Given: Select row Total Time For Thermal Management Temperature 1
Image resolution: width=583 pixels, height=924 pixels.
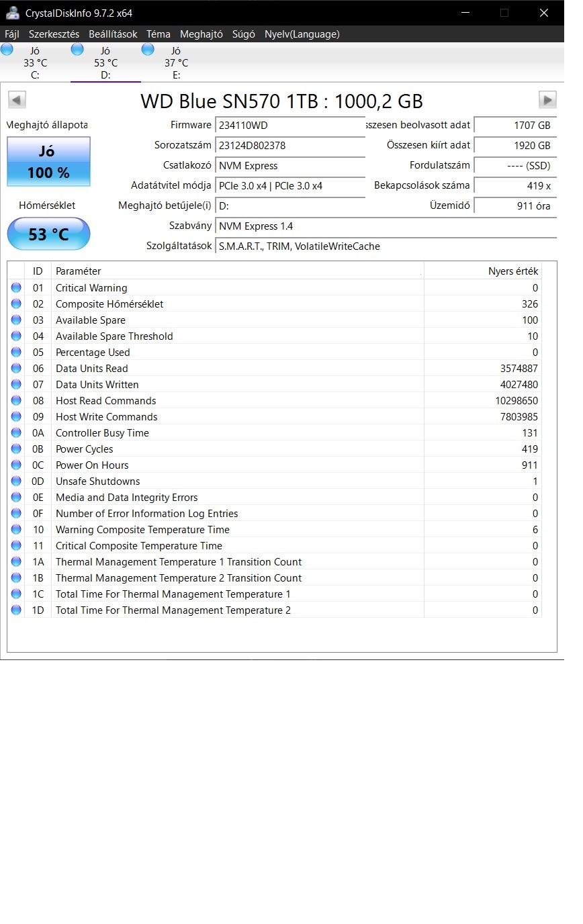Looking at the screenshot, I should click(275, 594).
